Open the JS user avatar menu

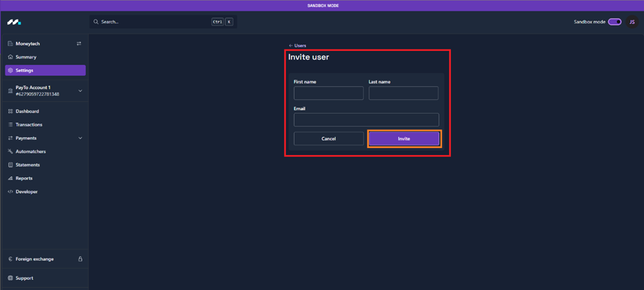632,22
